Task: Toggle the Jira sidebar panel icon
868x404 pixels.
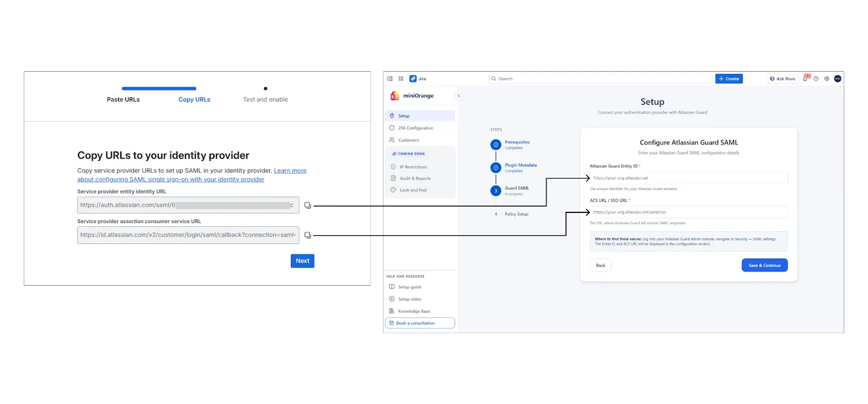Action: click(x=390, y=79)
